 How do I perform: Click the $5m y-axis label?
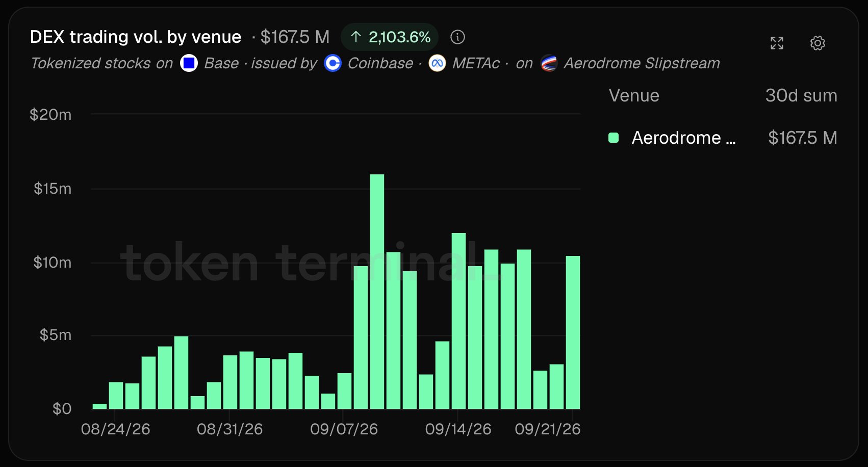click(56, 335)
